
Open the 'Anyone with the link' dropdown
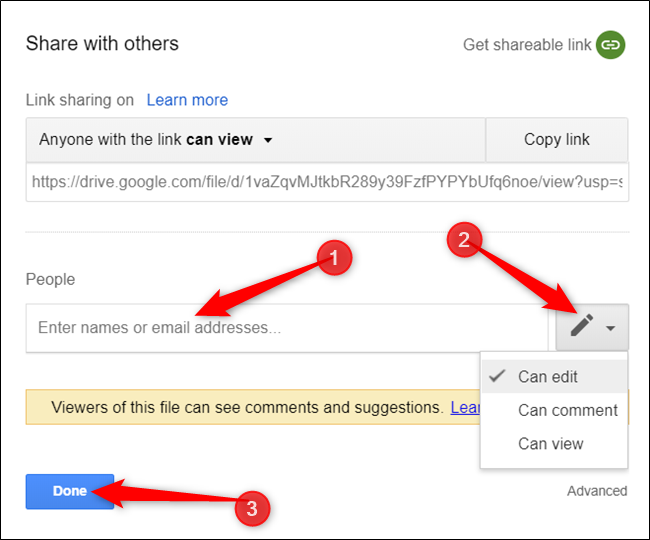point(156,140)
